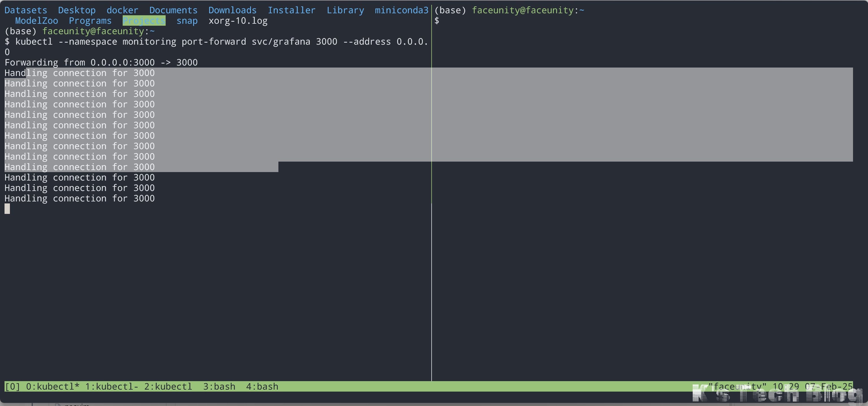This screenshot has width=868, height=406.
Task: Click the block cursor in left pane
Action: click(x=7, y=209)
